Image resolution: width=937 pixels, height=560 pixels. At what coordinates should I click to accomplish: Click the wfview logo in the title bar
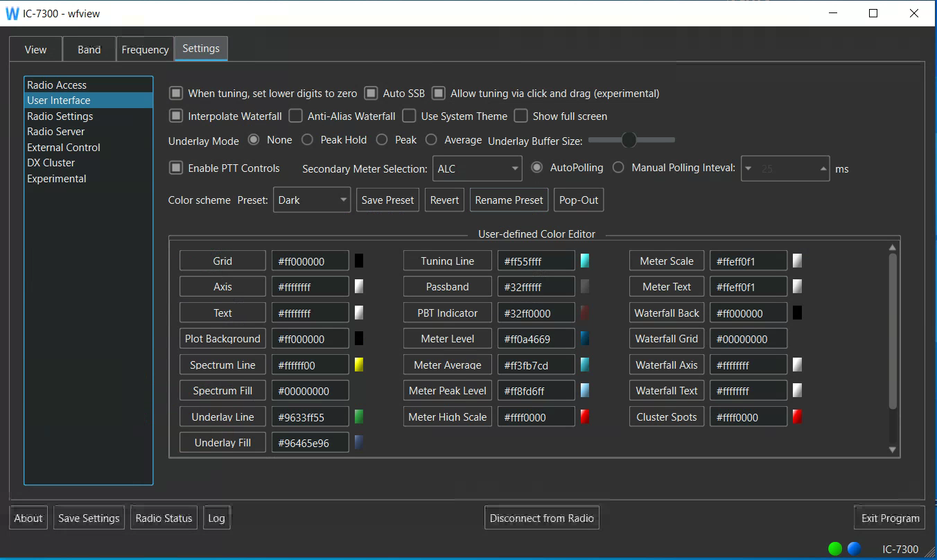pyautogui.click(x=12, y=12)
